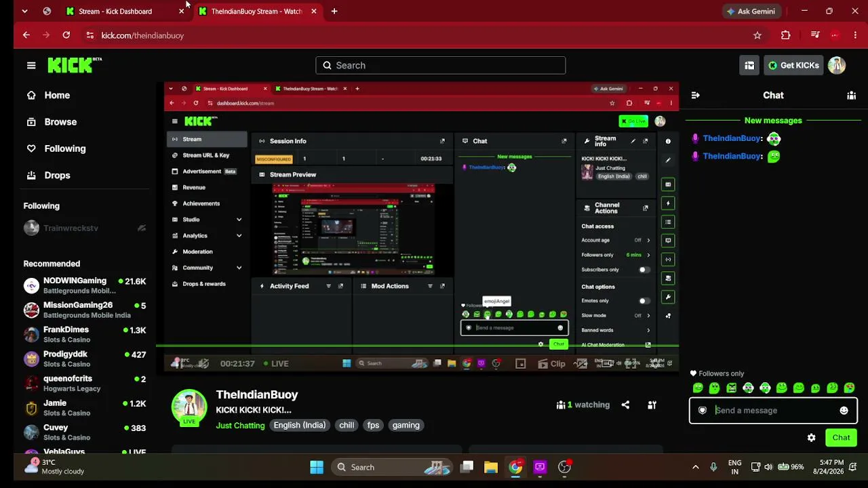Select TheIndianBuoy Stream browser tab

(x=257, y=12)
